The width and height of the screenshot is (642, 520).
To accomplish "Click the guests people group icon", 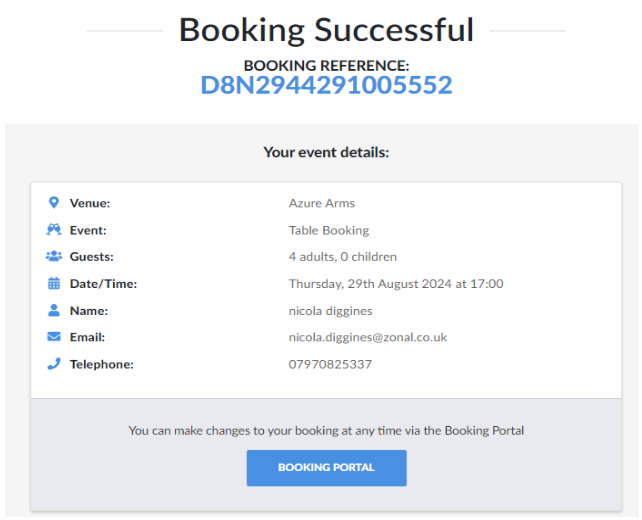I will point(54,257).
